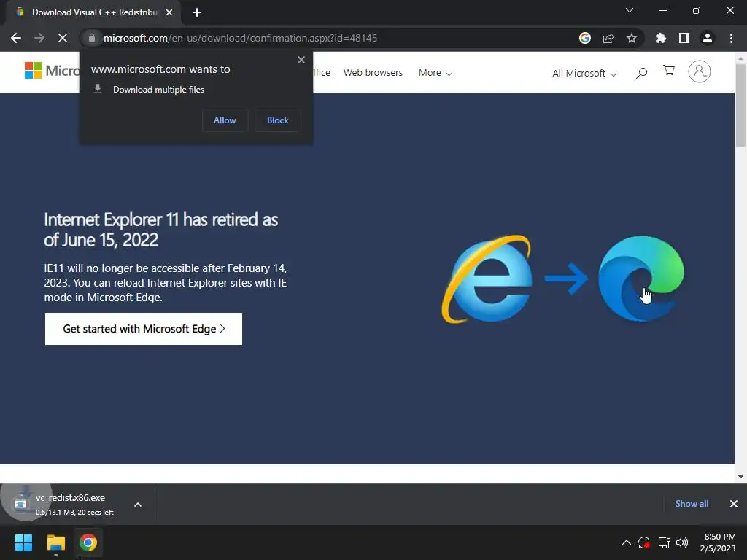Image resolution: width=747 pixels, height=560 pixels.
Task: Close the downloads bar
Action: point(734,504)
